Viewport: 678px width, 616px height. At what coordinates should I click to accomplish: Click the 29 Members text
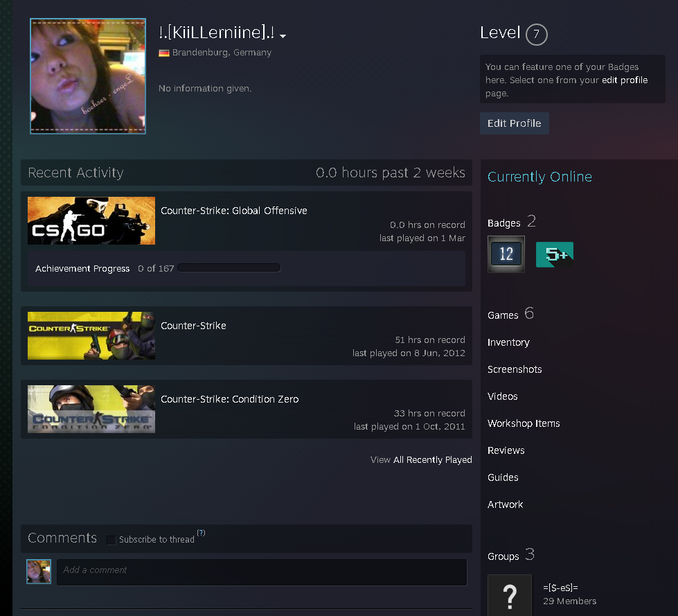point(569,601)
